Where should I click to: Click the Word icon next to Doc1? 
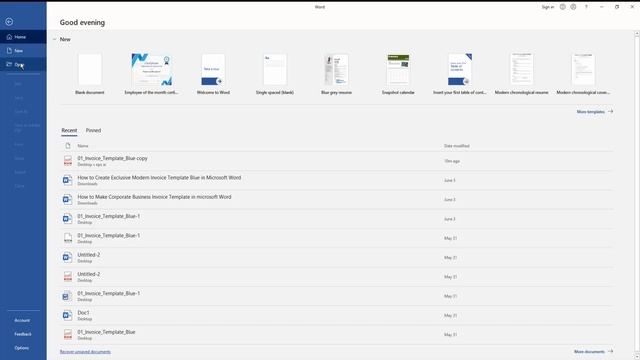click(68, 315)
